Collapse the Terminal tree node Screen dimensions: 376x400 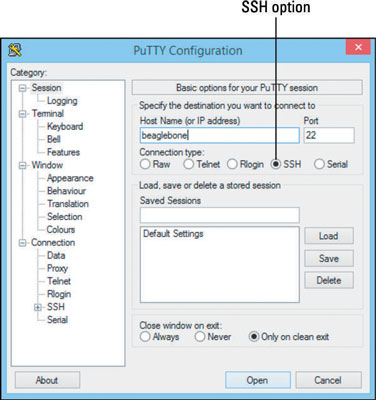pyautogui.click(x=22, y=114)
